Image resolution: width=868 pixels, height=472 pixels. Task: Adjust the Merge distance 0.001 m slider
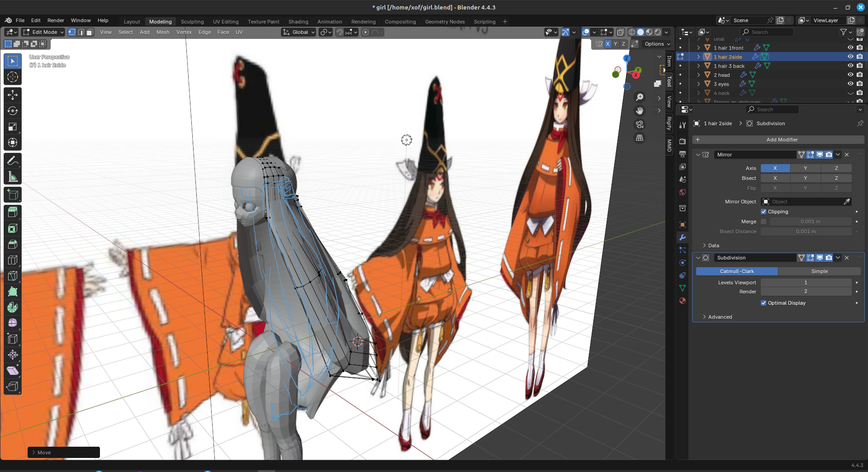pos(810,222)
